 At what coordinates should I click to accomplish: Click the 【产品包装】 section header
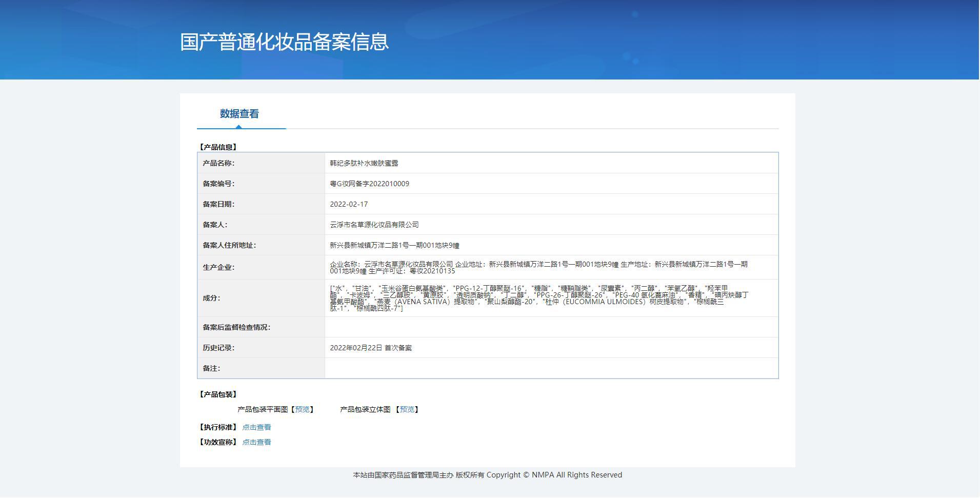[218, 394]
